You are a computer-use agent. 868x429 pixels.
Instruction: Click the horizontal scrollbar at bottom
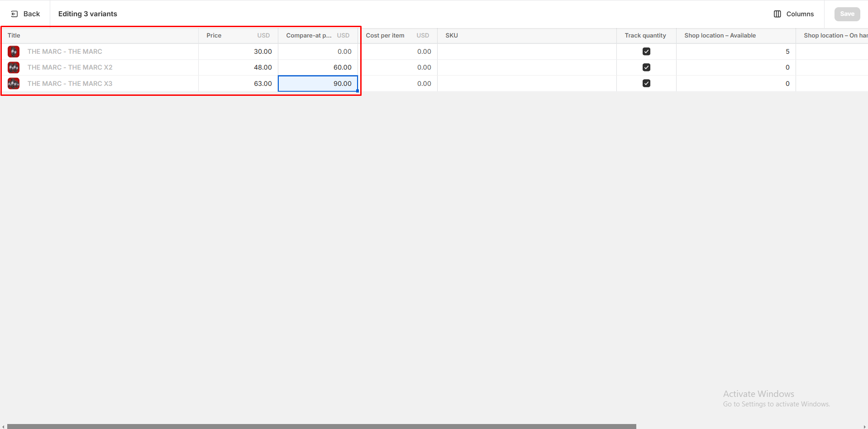pyautogui.click(x=321, y=426)
